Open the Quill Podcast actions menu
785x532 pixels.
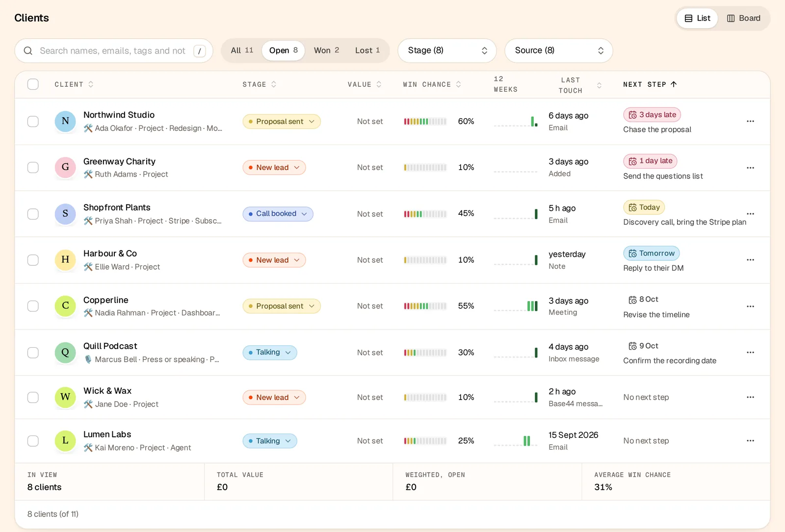750,353
